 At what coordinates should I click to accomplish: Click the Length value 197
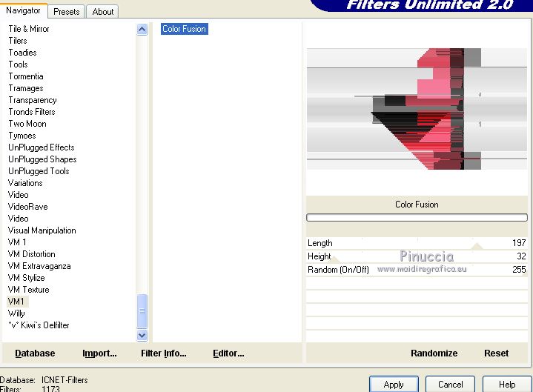click(x=519, y=243)
